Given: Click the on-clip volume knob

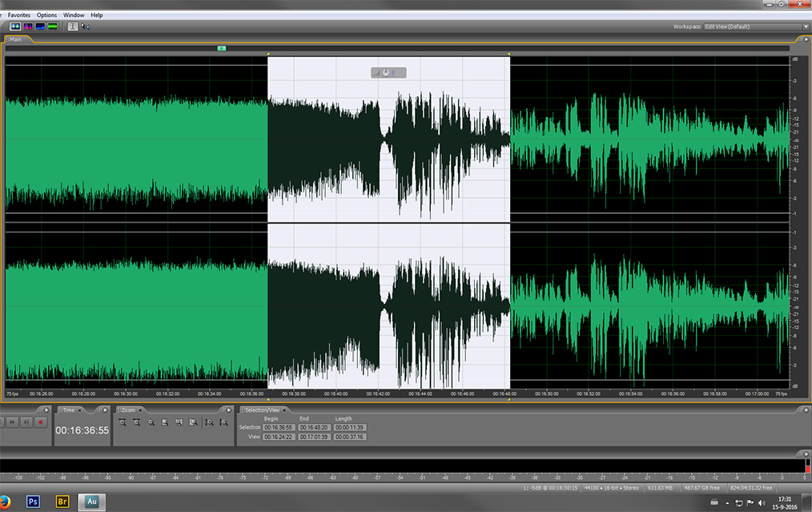Looking at the screenshot, I should pos(386,73).
